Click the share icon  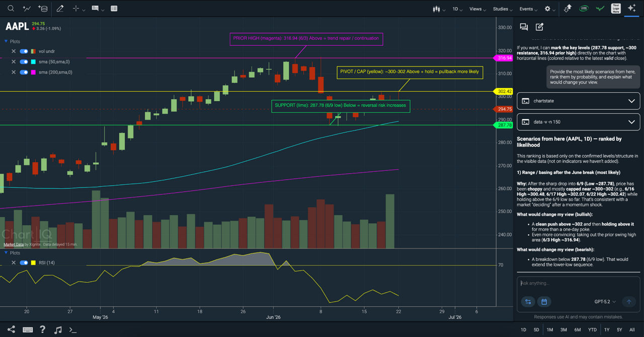(11, 329)
